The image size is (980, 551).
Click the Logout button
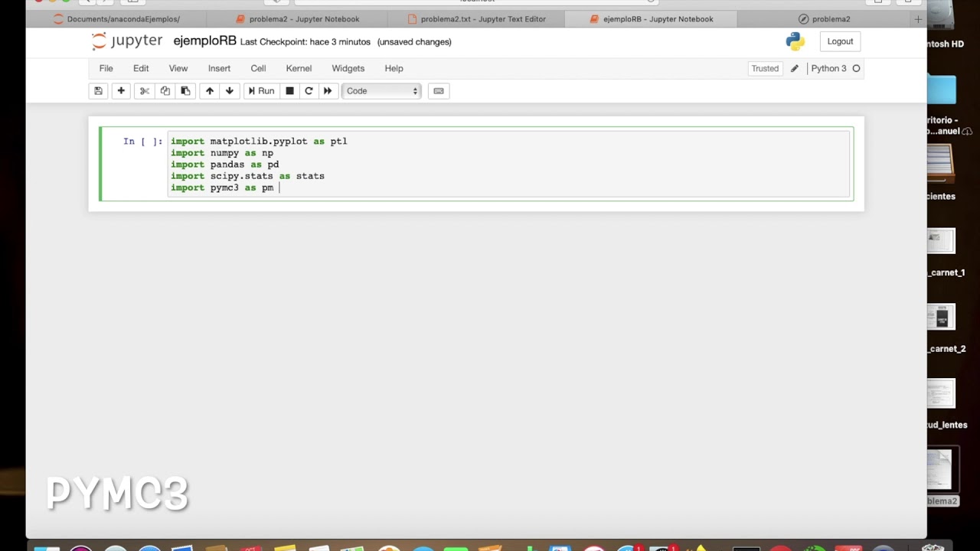point(840,41)
